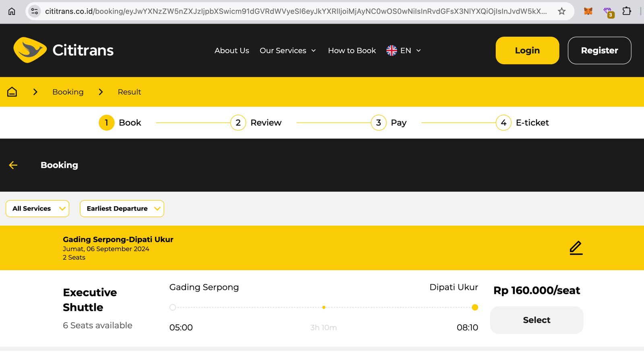This screenshot has width=644, height=352.
Task: Open the How to Book page
Action: click(352, 50)
